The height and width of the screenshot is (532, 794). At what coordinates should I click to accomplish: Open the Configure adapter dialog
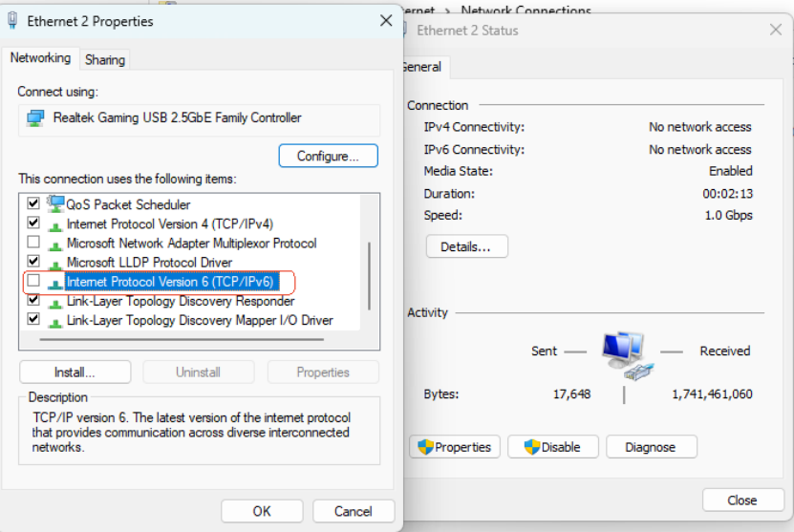(x=328, y=156)
